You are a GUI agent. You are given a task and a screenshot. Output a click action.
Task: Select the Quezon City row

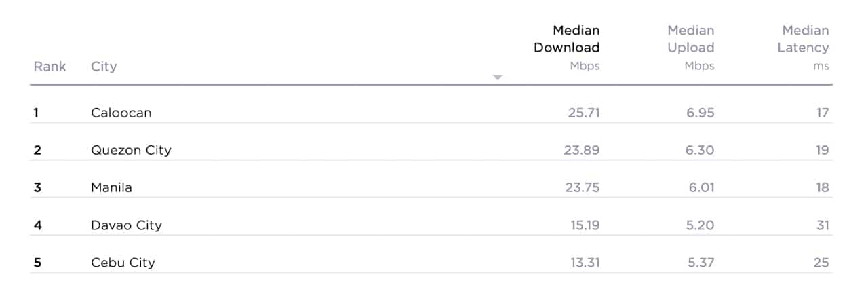point(431,150)
